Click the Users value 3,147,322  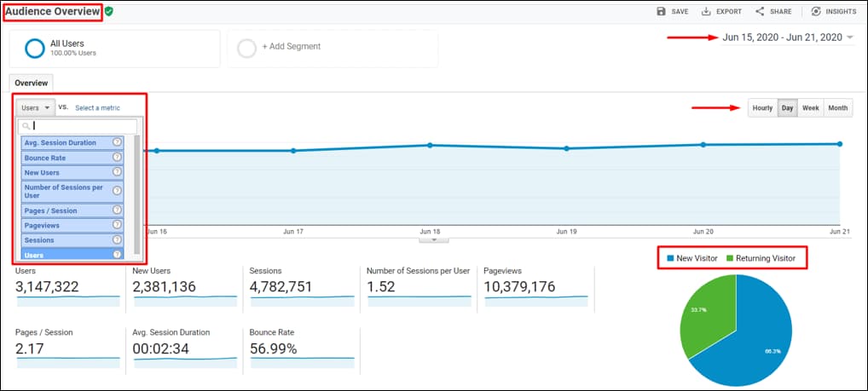pos(47,286)
